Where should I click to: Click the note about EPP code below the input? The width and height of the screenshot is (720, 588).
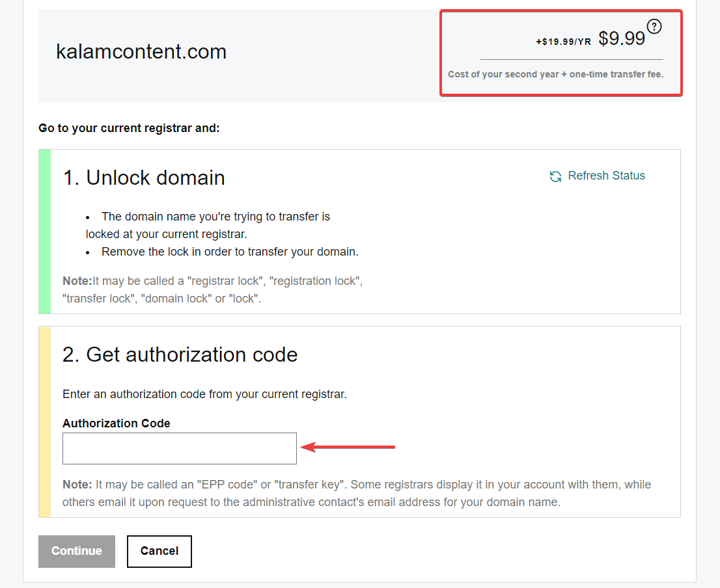356,493
